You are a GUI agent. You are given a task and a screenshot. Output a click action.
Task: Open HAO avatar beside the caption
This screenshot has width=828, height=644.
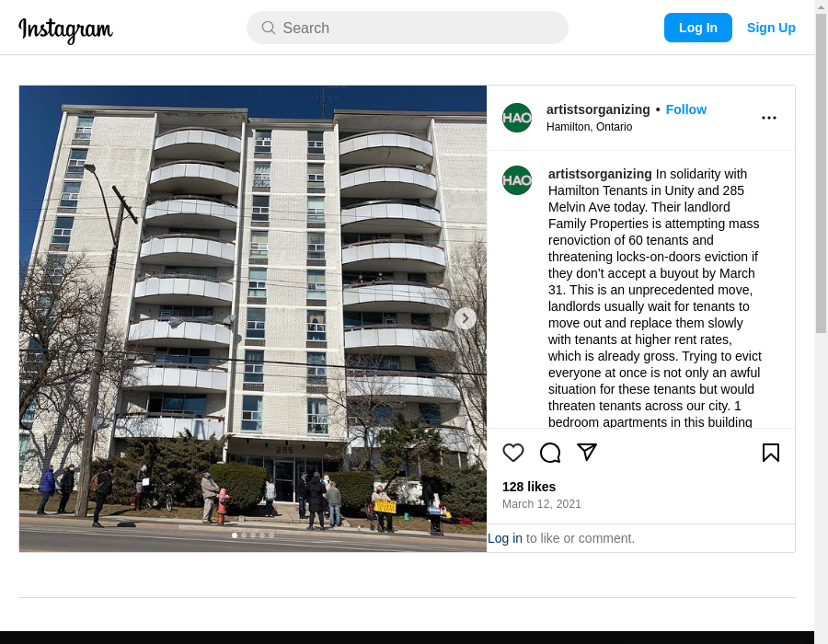pyautogui.click(x=517, y=180)
